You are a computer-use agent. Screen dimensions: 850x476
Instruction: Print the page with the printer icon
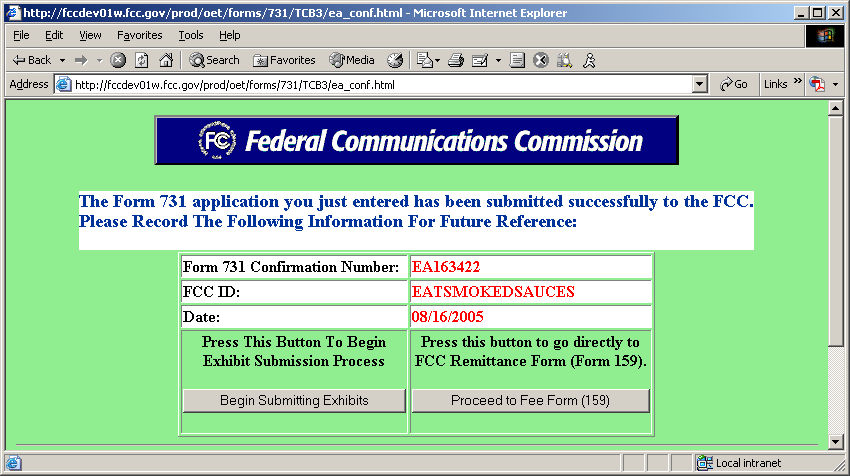tap(455, 60)
